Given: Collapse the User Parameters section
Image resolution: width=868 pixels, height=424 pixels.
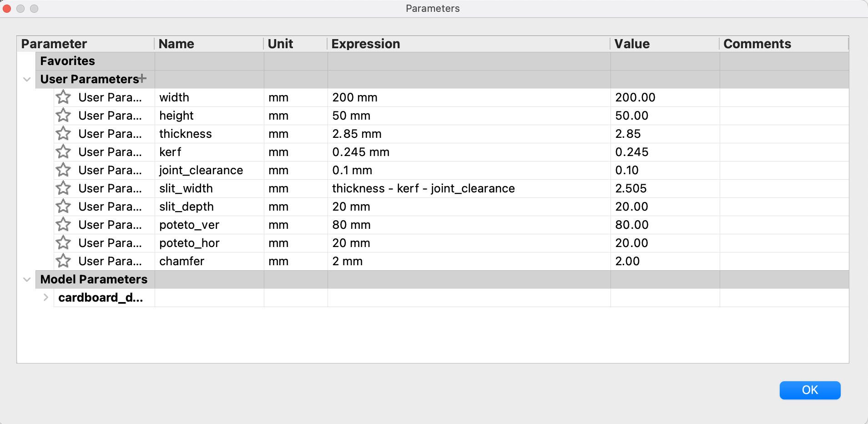Looking at the screenshot, I should pos(27,80).
